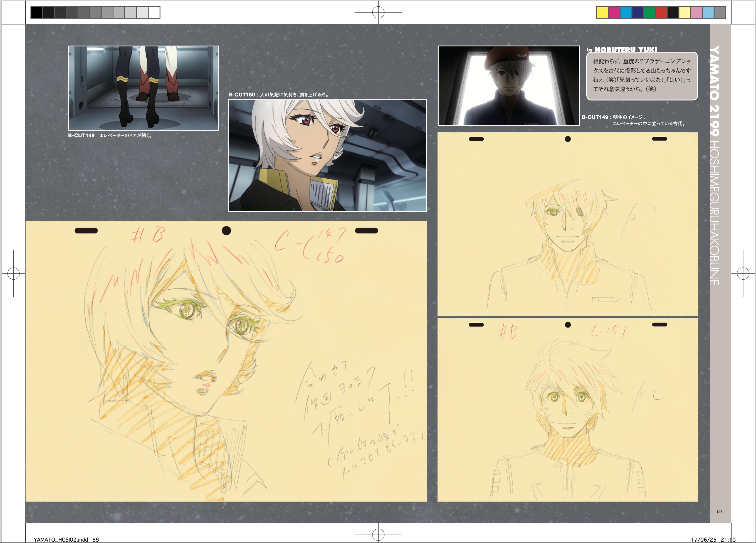Select the elevator boots anime still
This screenshot has height=543, width=756.
[x=143, y=88]
